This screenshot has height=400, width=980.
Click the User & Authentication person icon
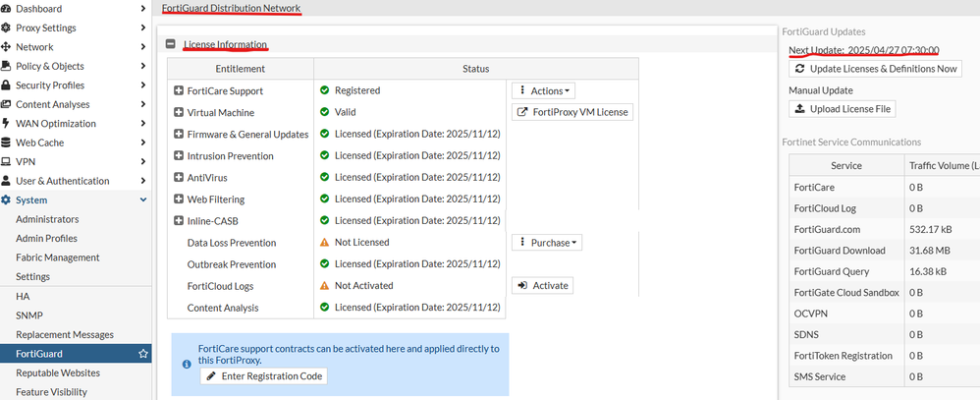coord(7,181)
